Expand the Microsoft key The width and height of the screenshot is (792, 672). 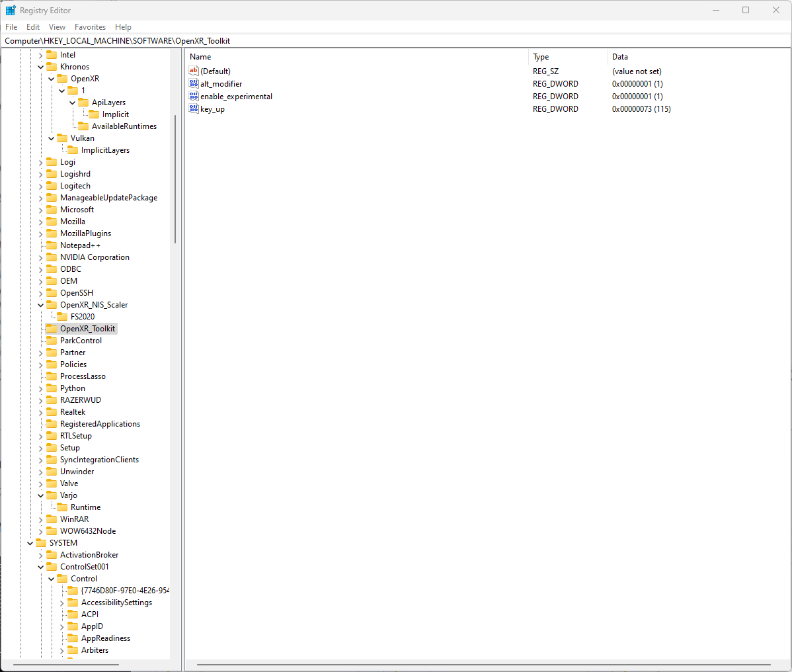[x=41, y=210]
